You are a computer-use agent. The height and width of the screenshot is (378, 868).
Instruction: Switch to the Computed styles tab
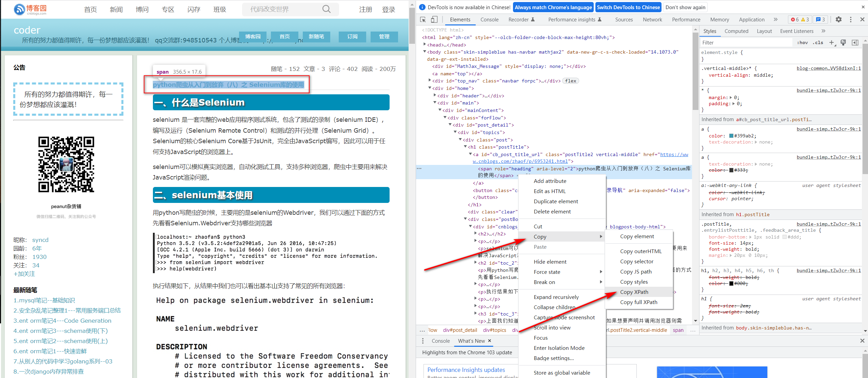(736, 31)
